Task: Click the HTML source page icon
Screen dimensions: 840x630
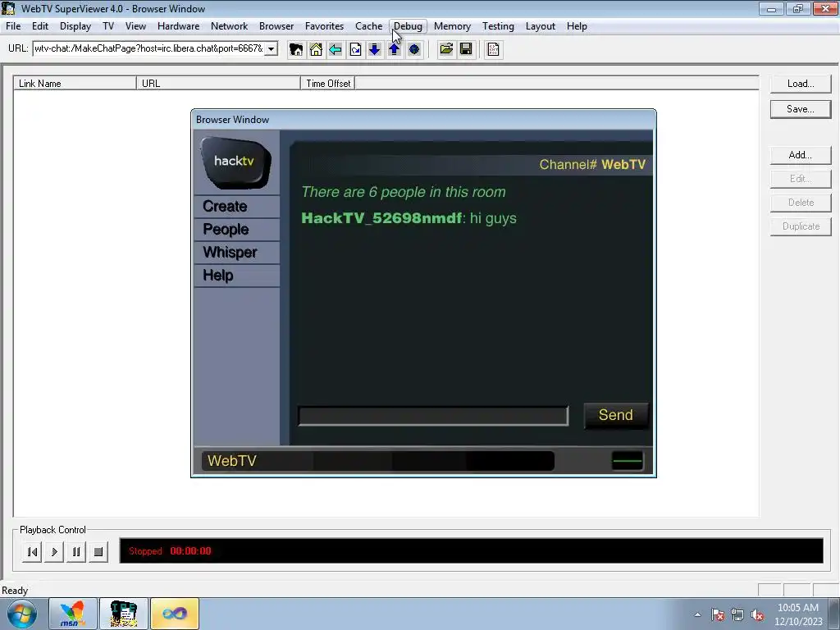Action: (493, 49)
